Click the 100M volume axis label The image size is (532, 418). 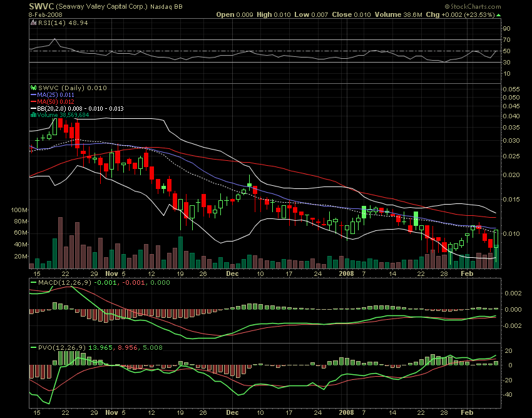[x=19, y=210]
